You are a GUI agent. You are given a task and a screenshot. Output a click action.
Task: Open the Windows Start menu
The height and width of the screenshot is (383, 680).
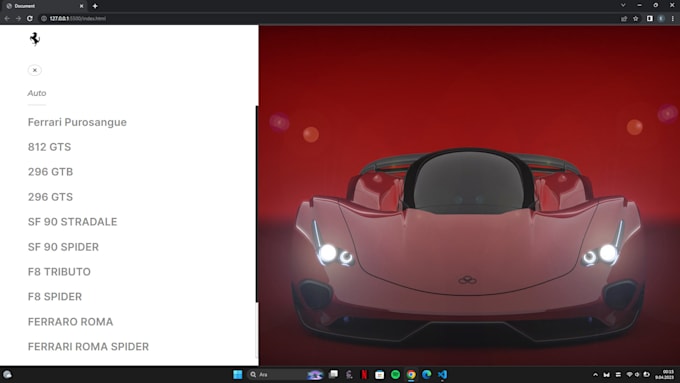point(238,375)
